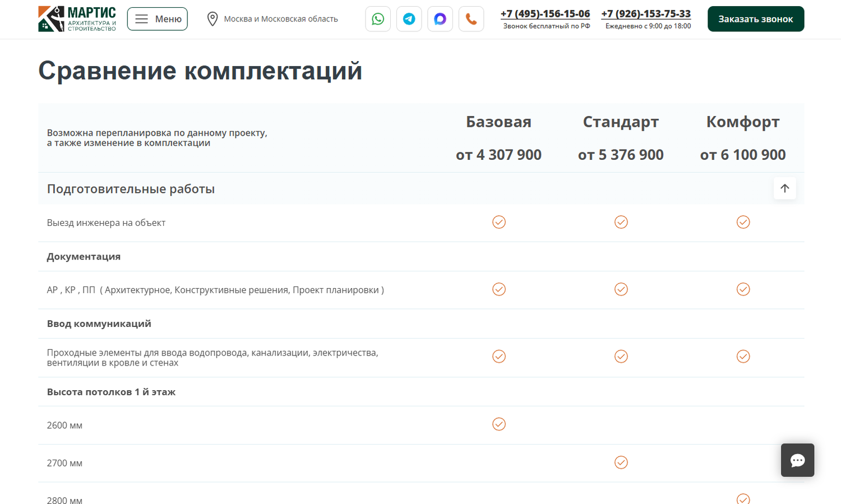The image size is (841, 504).
Task: Click price от 5 376 900
Action: point(621,155)
